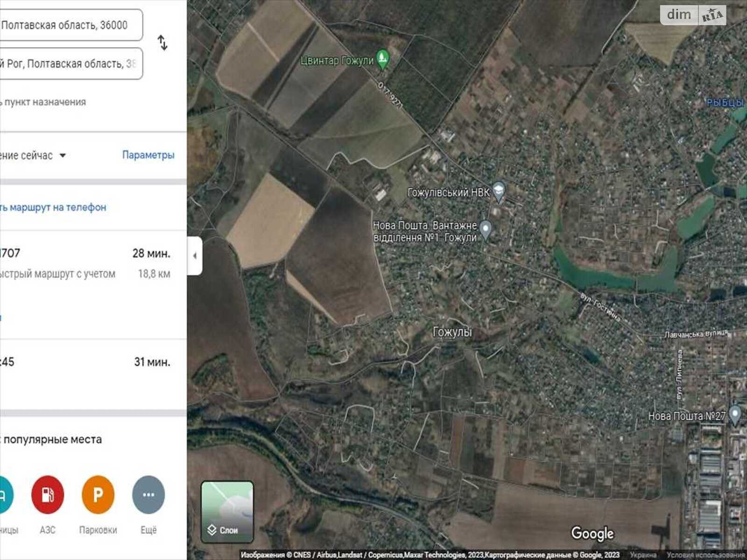Send route to phone link
The width and height of the screenshot is (747, 560).
coord(53,207)
